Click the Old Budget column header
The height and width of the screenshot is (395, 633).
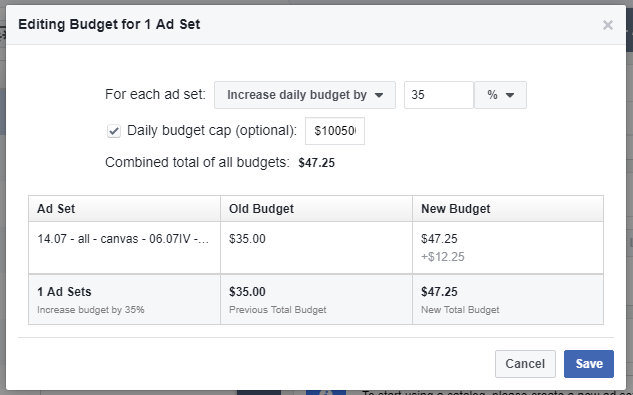(316, 209)
